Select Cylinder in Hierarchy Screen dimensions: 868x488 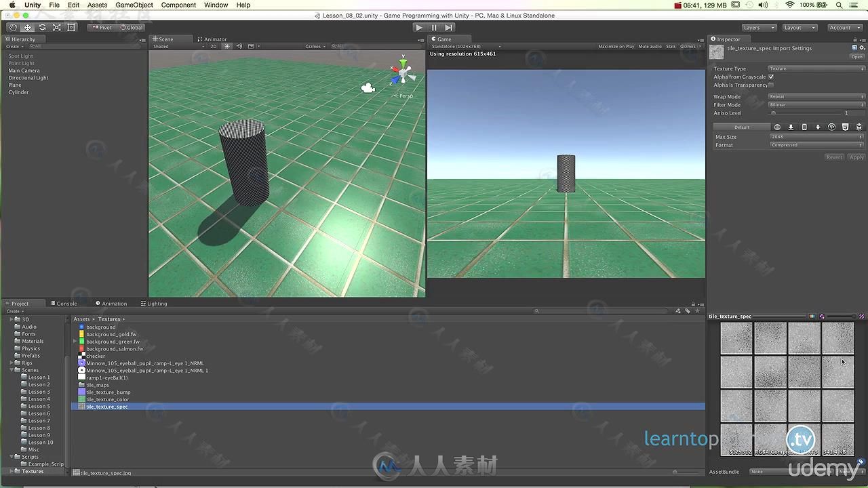pos(18,92)
